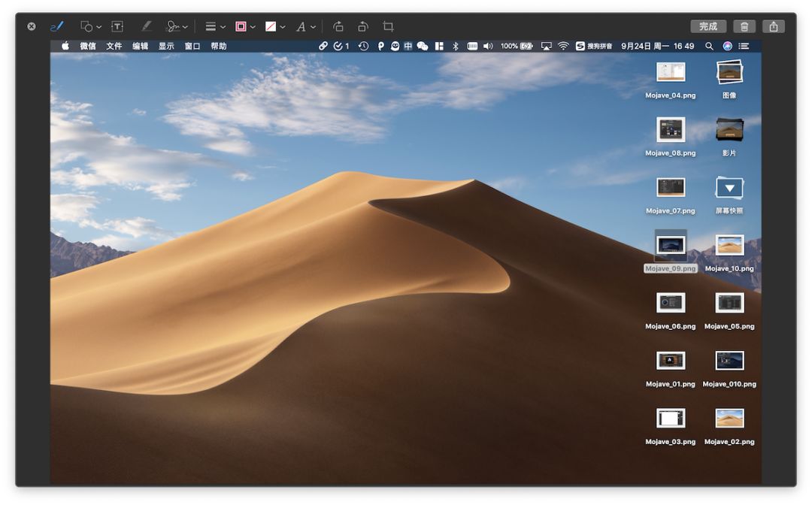Activate the Crop tool
The width and height of the screenshot is (812, 505).
pyautogui.click(x=388, y=26)
